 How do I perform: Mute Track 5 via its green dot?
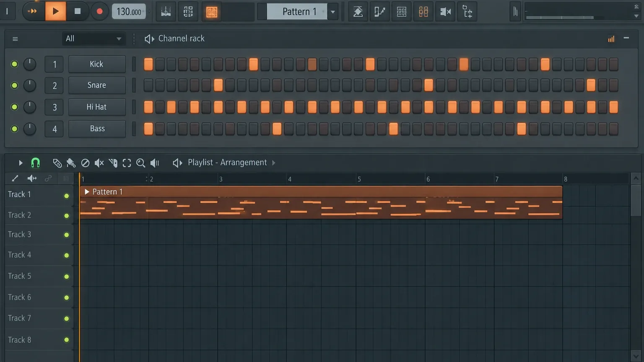[66, 277]
